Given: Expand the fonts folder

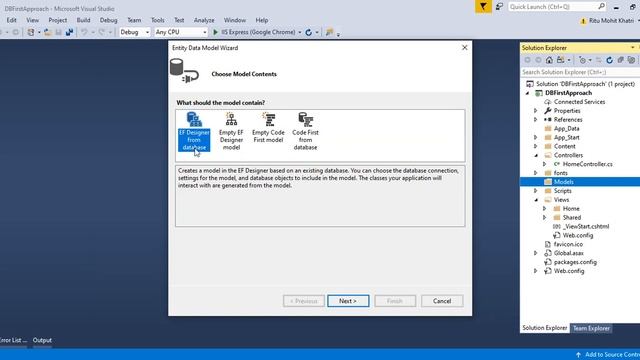Looking at the screenshot, I should click(536, 173).
